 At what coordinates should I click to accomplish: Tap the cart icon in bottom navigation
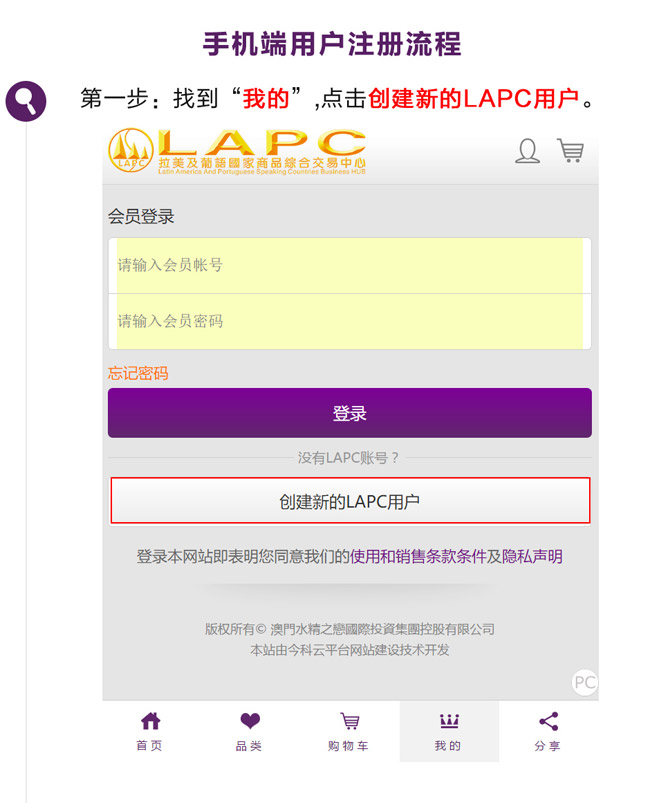click(349, 721)
